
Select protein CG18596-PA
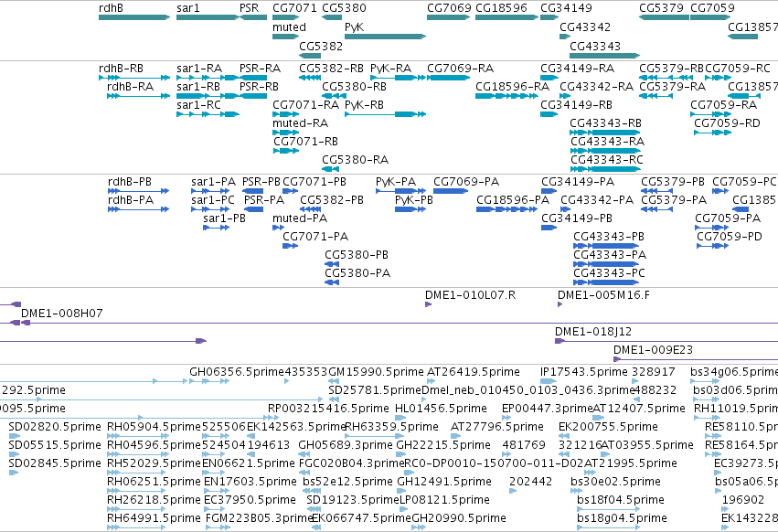506,210
